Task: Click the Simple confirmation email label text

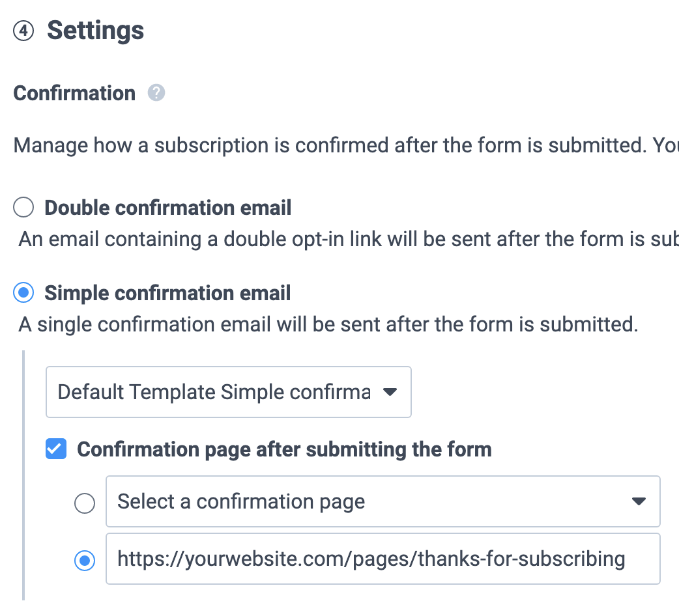Action: (167, 293)
